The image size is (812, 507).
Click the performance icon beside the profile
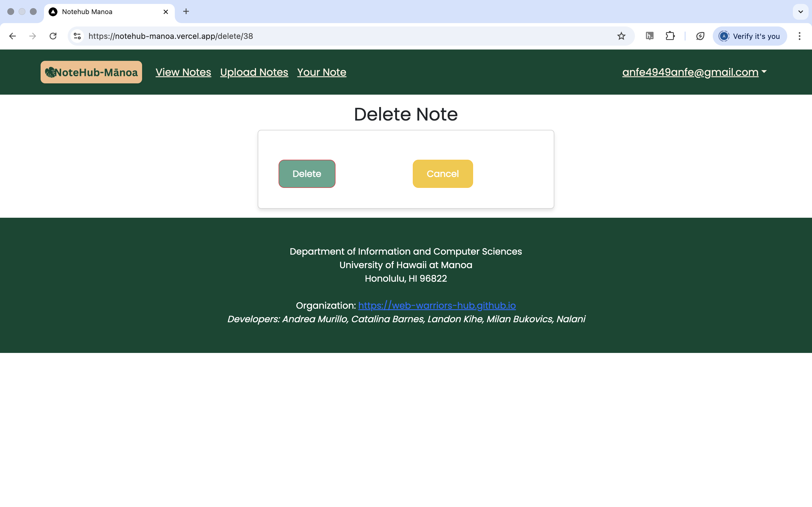tap(700, 36)
